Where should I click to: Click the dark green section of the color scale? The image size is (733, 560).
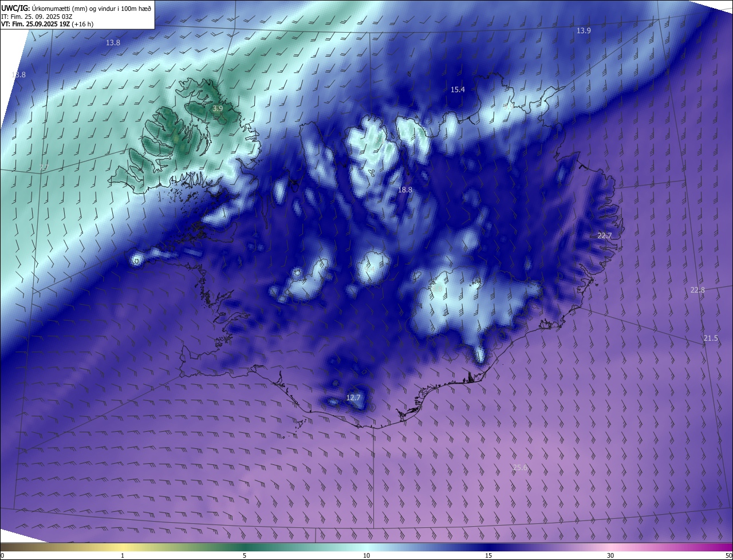click(x=243, y=547)
